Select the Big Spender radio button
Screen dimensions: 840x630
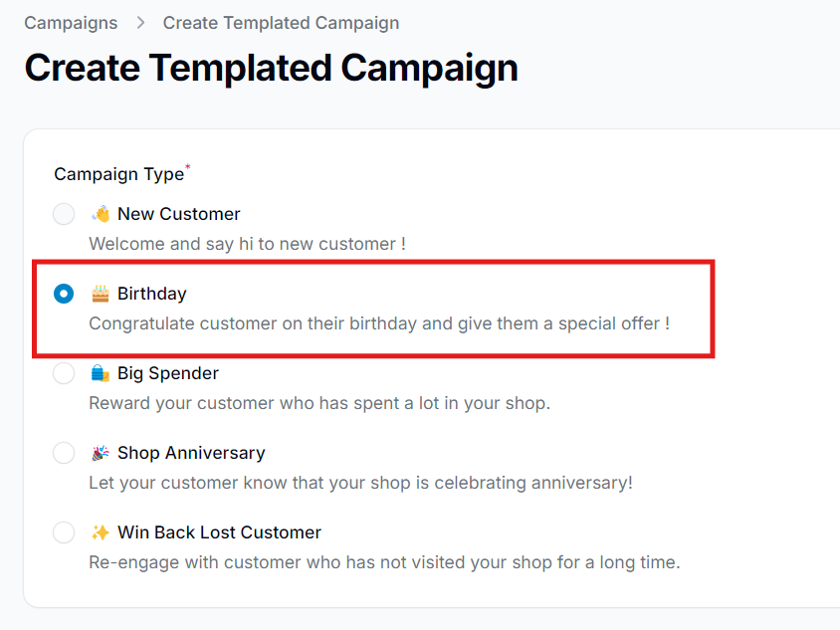point(63,372)
